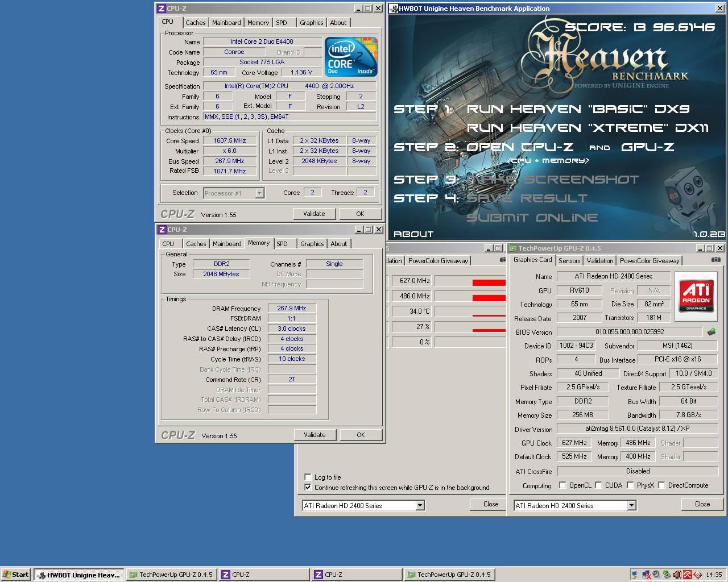
Task: Open PowerColor Giveaway tab in Graphics Card window
Action: coord(650,261)
